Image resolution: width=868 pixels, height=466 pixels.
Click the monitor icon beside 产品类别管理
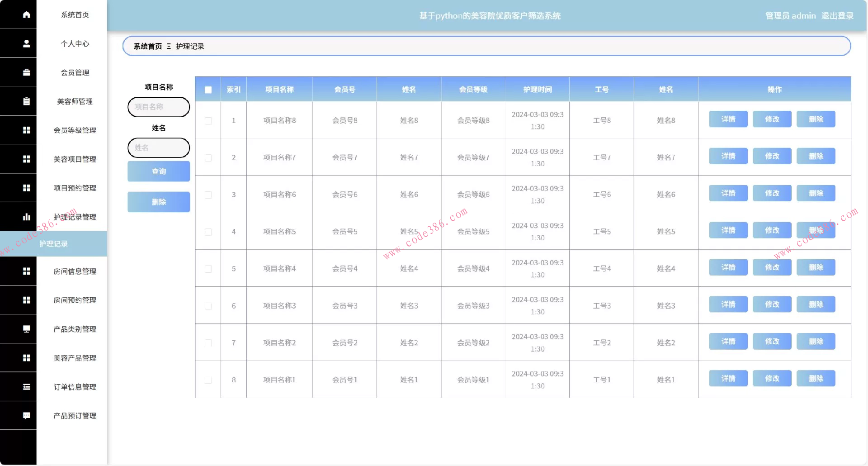(27, 329)
